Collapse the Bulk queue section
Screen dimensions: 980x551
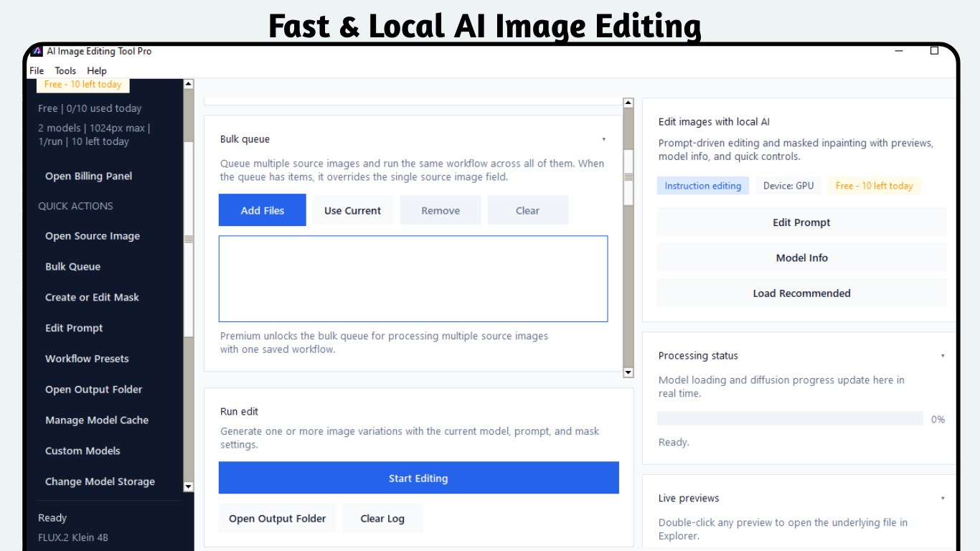(x=603, y=139)
